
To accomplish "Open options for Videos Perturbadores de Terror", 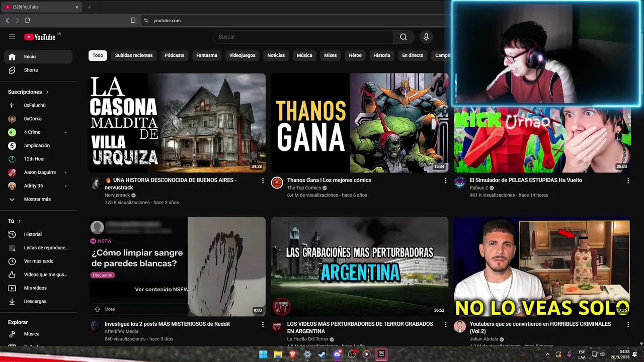I will 445,325.
